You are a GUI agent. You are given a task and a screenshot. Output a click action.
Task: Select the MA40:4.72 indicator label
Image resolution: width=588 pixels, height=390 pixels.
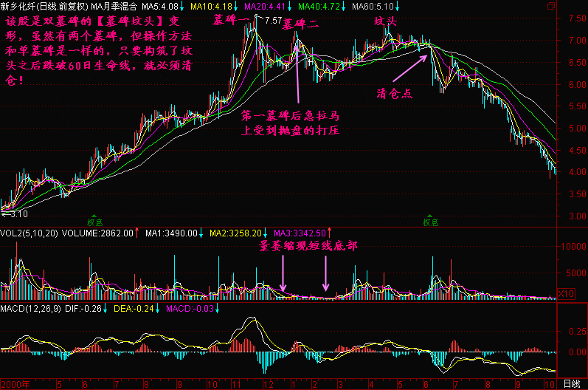coord(317,7)
